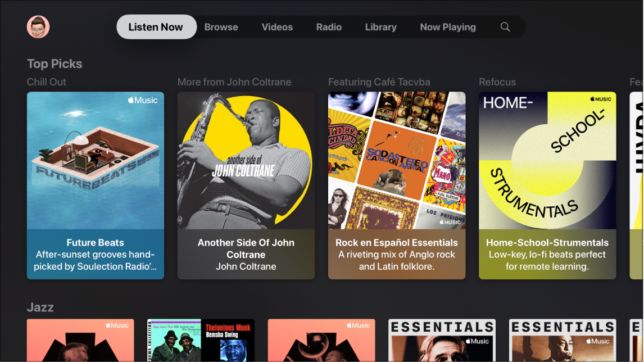Go to Now Playing

coord(448,26)
